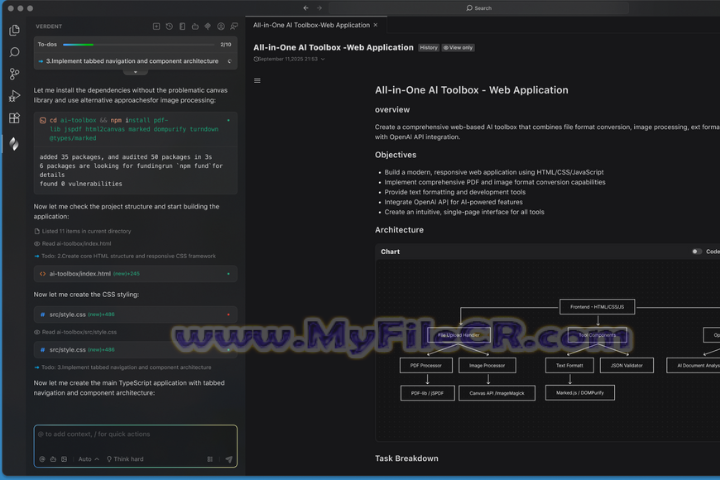The height and width of the screenshot is (480, 720).
Task: Click the Task Breakdown heading
Action: [406, 458]
